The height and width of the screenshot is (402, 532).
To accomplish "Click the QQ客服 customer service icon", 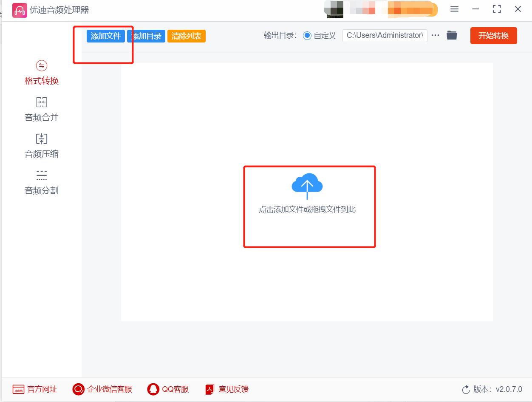I will [x=153, y=389].
